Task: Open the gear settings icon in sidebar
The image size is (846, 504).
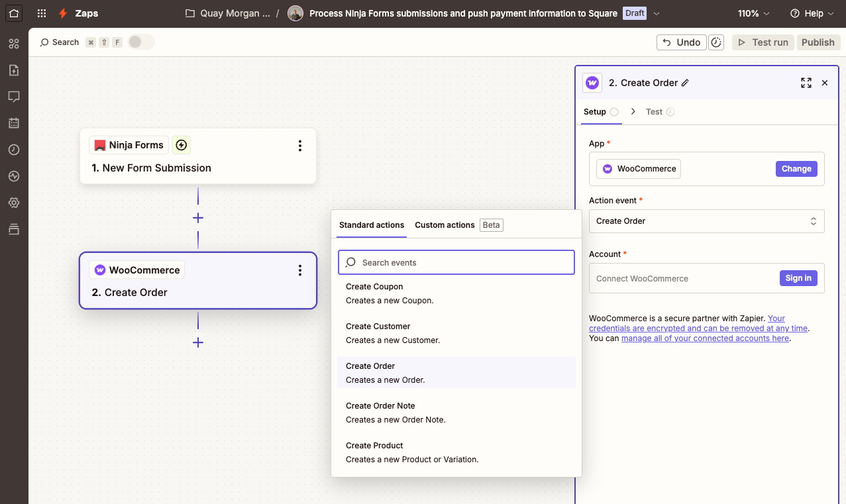Action: (x=14, y=203)
